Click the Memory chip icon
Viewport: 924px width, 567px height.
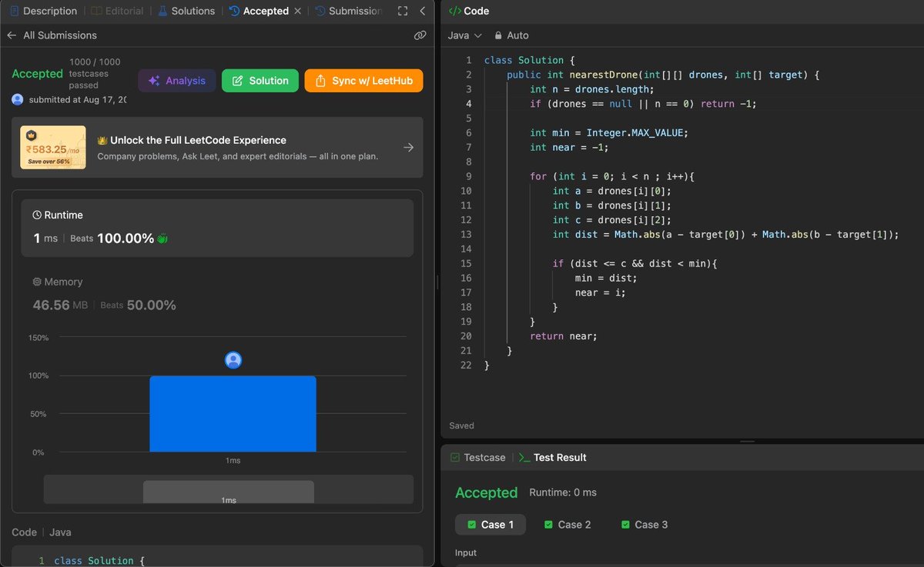pos(37,282)
